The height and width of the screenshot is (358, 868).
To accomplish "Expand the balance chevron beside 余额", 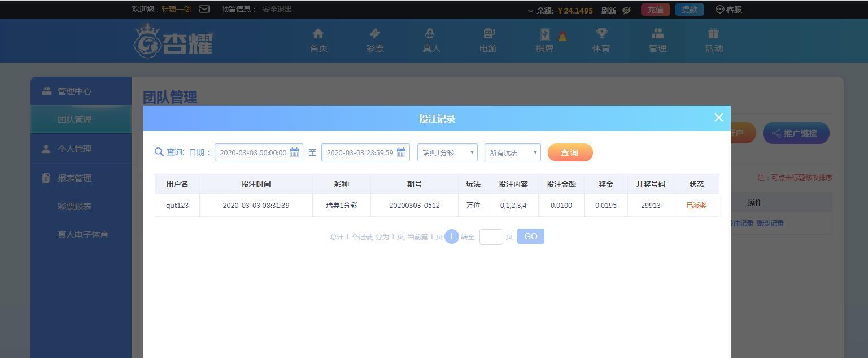I will [x=530, y=11].
